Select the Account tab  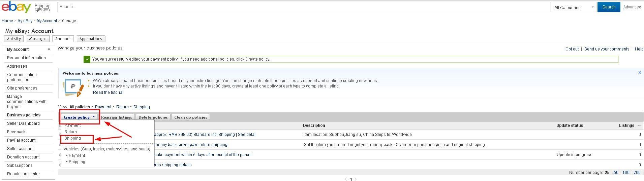tap(63, 39)
